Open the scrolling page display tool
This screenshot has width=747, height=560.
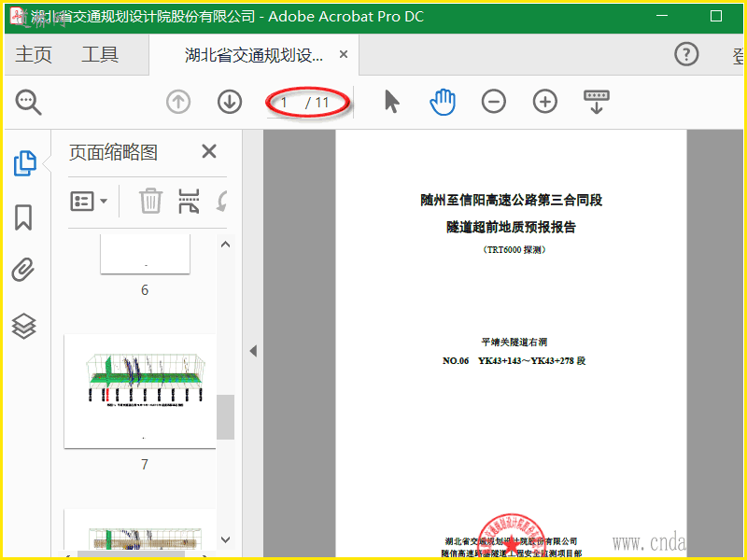click(597, 102)
